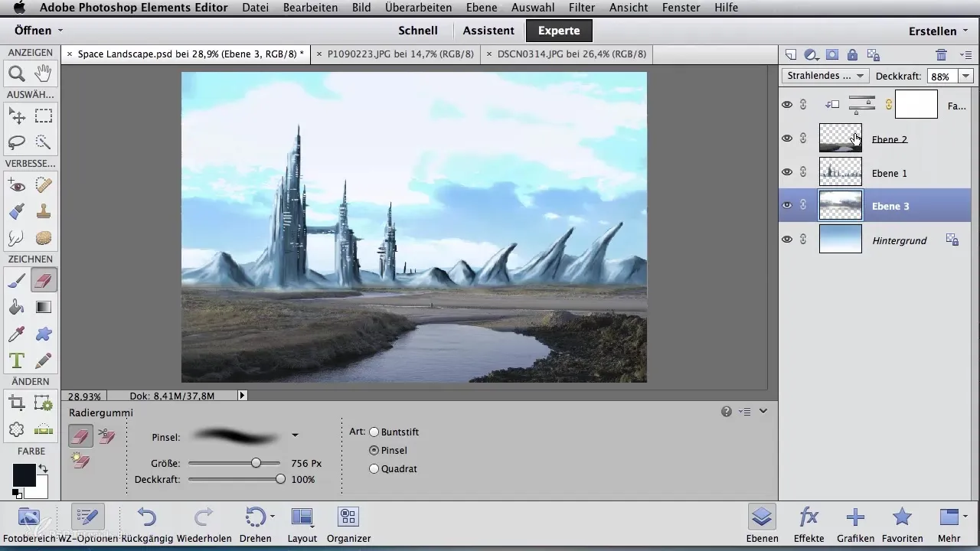The width and height of the screenshot is (980, 551).
Task: Select the Gradient tool
Action: click(44, 307)
